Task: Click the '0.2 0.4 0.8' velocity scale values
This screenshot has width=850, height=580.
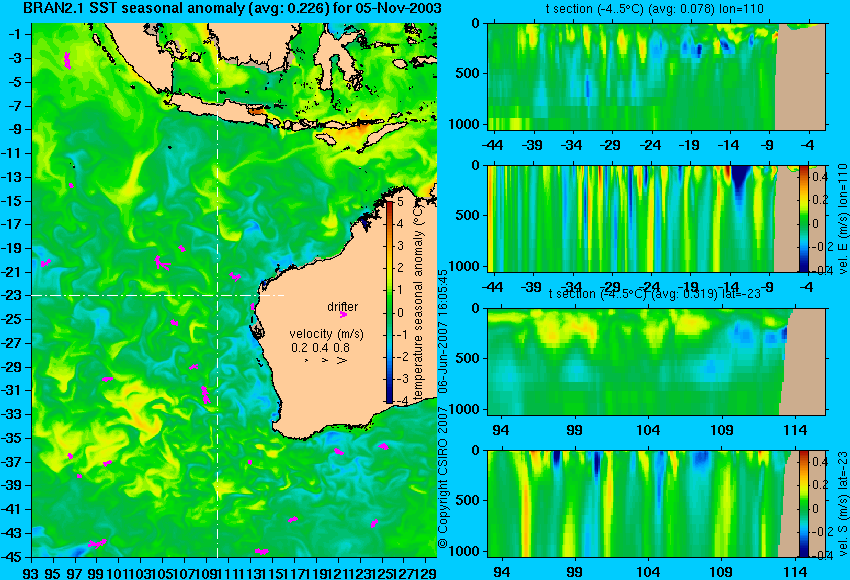Action: coord(320,347)
